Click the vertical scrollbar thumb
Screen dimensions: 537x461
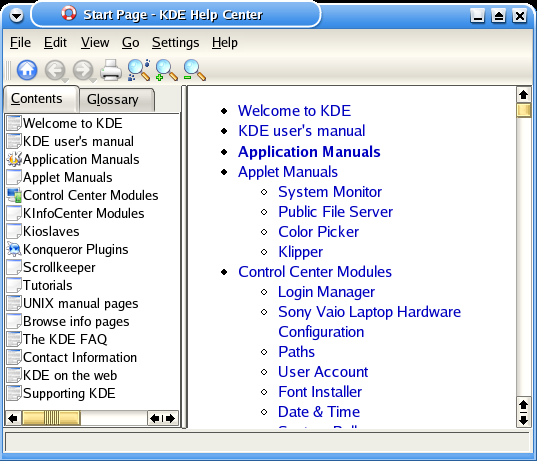tap(523, 110)
